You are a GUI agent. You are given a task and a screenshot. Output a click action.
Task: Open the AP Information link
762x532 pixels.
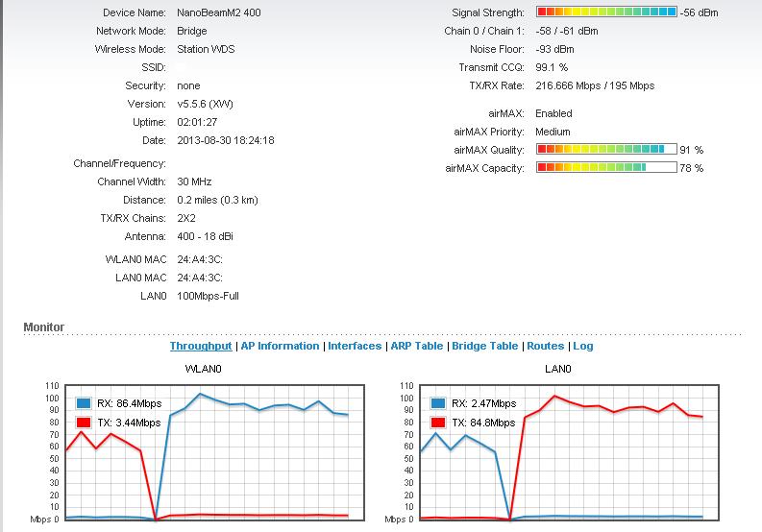(280, 346)
